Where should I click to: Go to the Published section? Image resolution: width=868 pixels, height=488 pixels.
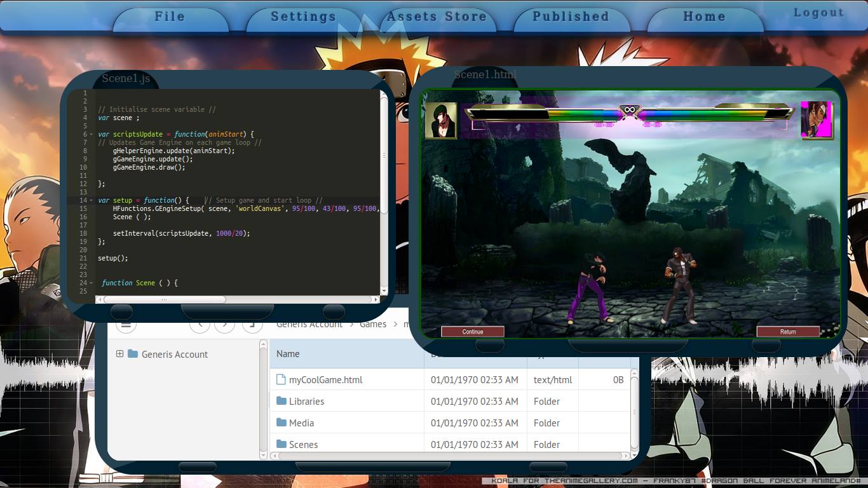571,18
